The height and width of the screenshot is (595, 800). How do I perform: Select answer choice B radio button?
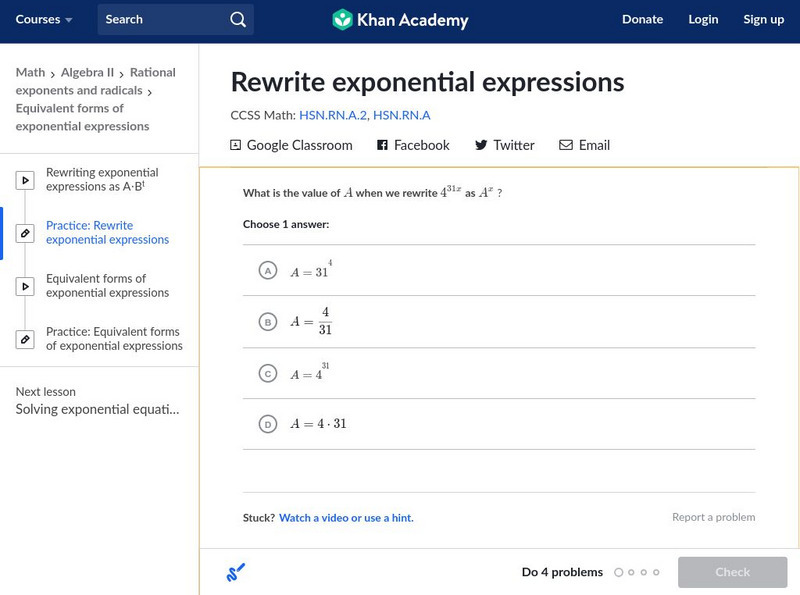click(267, 322)
